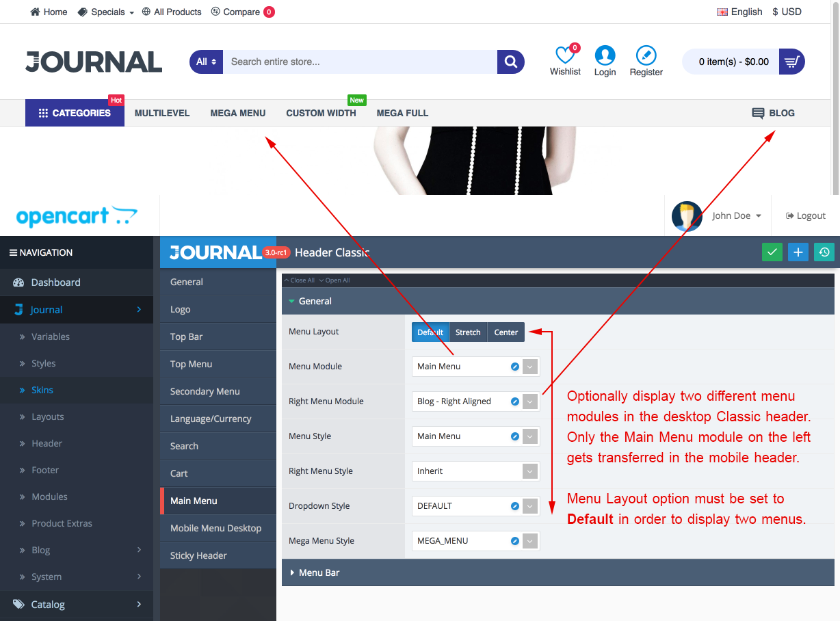Image resolution: width=840 pixels, height=621 pixels.
Task: Edit the Menu Style pencil icon
Action: pyautogui.click(x=515, y=436)
